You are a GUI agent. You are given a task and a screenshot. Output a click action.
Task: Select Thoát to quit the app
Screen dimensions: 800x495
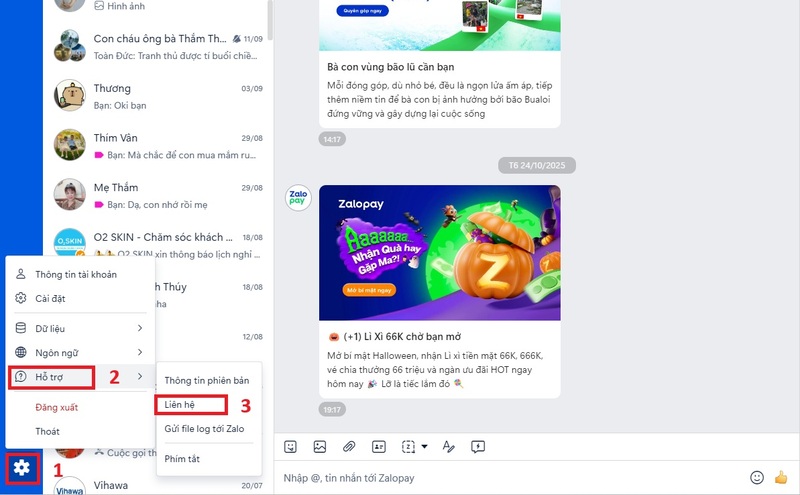click(47, 432)
